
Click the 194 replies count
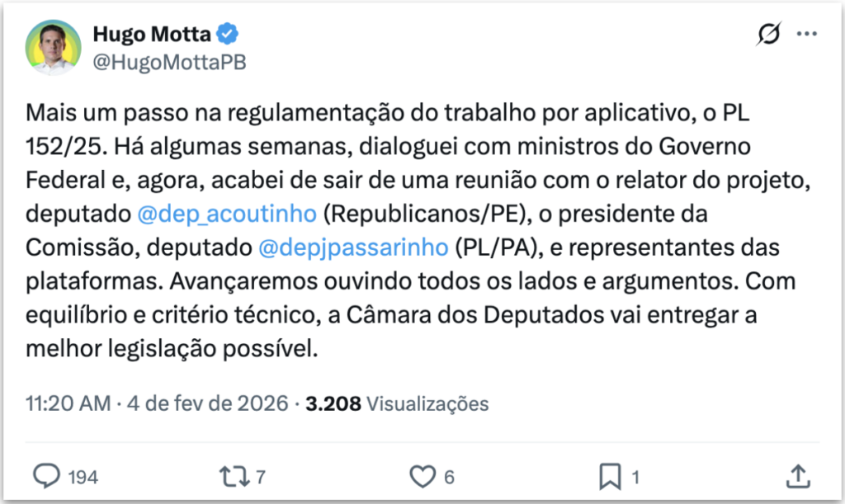[x=83, y=476]
